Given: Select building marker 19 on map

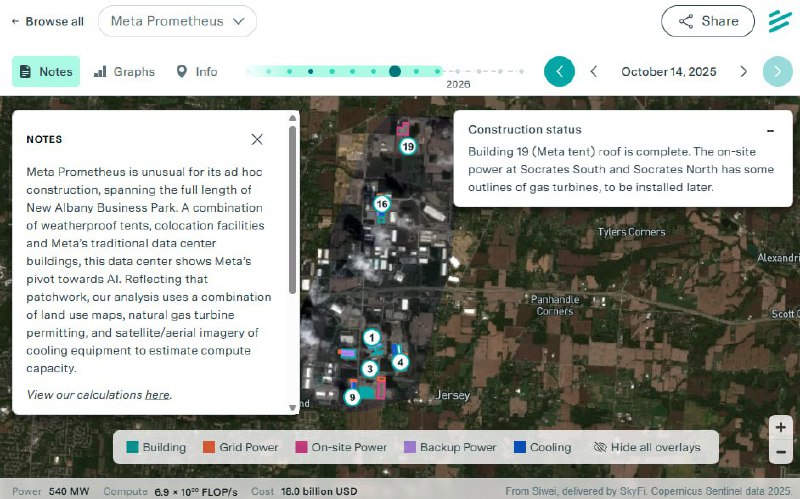Looking at the screenshot, I should [x=408, y=146].
